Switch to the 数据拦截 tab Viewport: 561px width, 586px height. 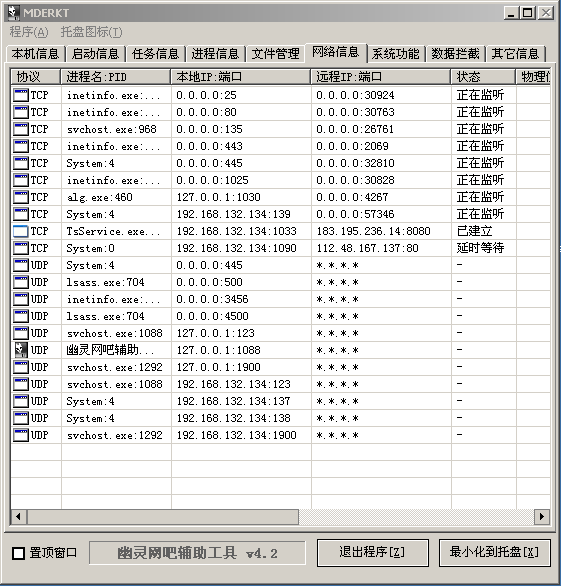[455, 53]
